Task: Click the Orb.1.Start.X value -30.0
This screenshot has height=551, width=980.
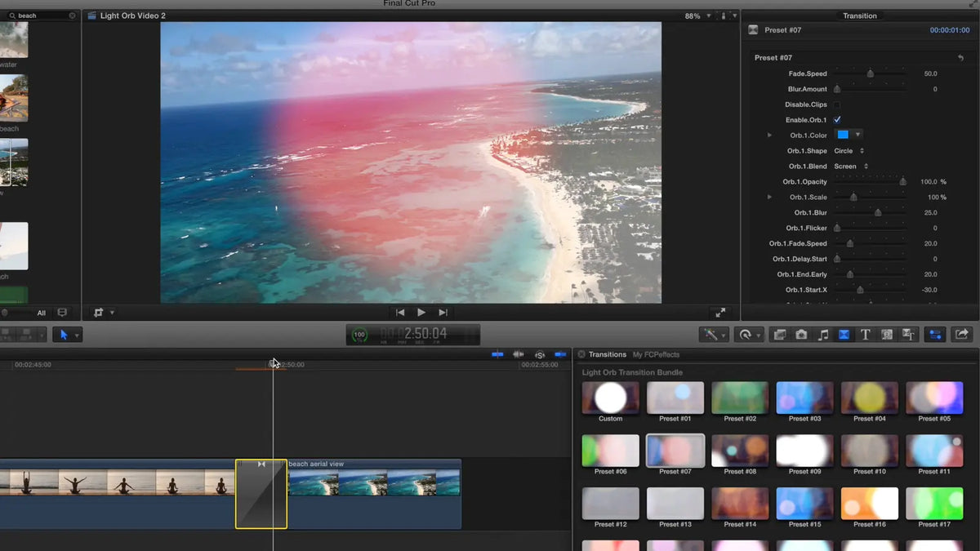Action: (x=929, y=291)
